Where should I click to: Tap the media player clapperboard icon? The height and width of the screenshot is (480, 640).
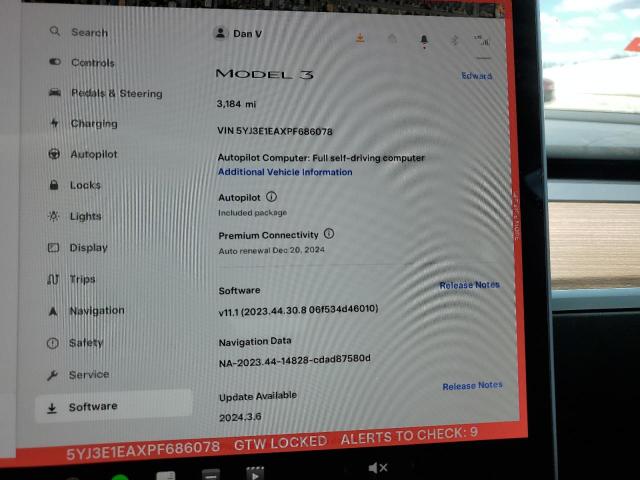tap(255, 473)
